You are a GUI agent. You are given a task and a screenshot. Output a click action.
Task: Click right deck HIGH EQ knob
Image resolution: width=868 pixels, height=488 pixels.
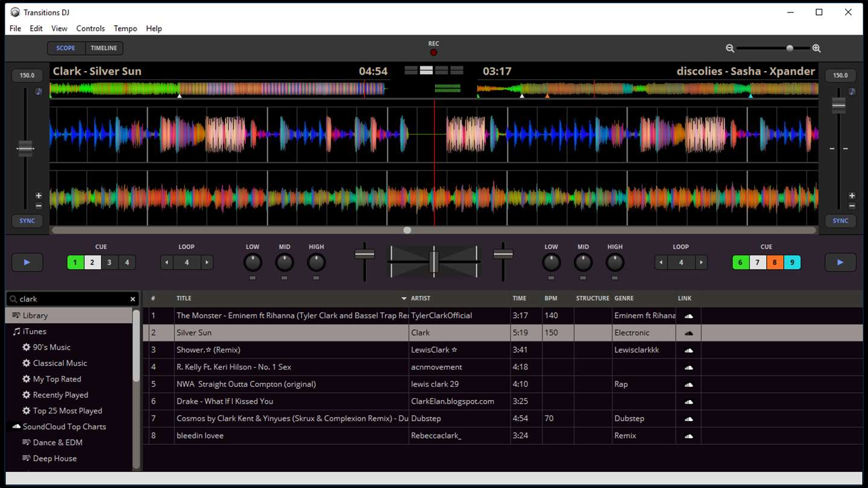pos(615,263)
